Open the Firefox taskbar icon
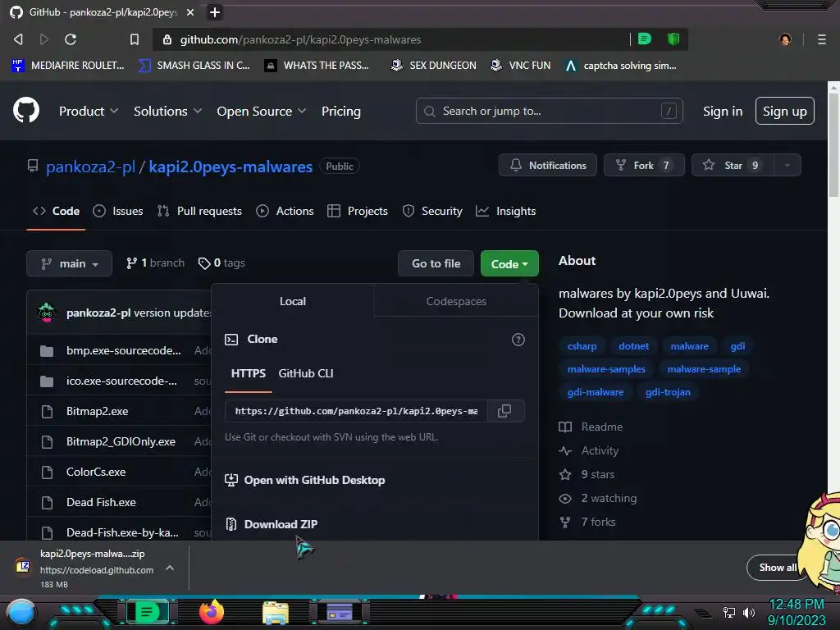 tap(211, 611)
